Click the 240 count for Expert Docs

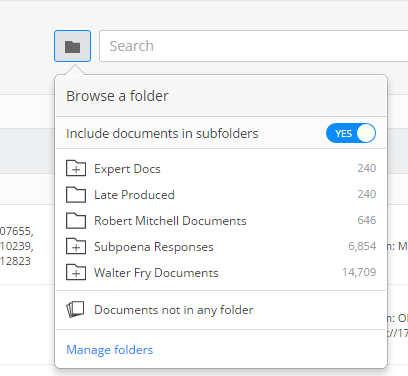(x=367, y=168)
